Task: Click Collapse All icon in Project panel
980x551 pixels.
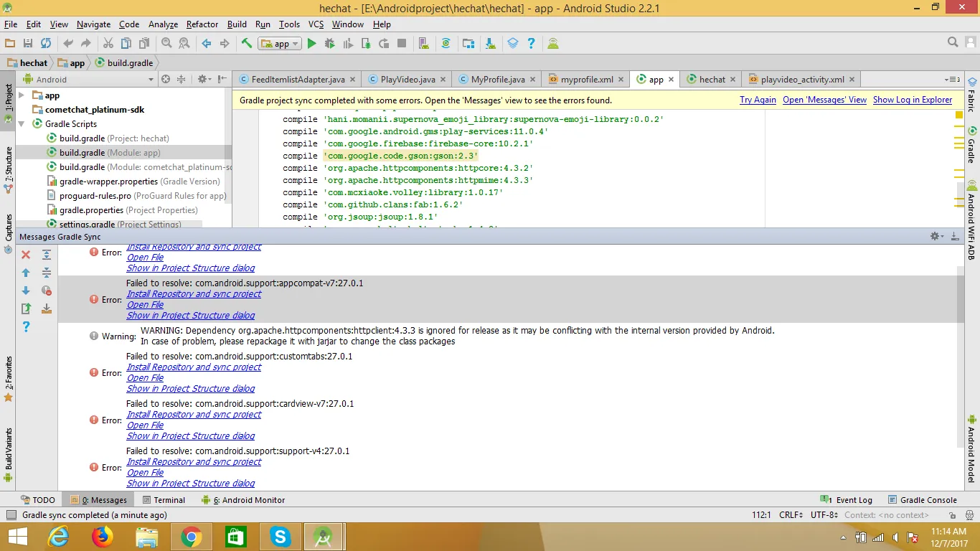Action: [182, 79]
